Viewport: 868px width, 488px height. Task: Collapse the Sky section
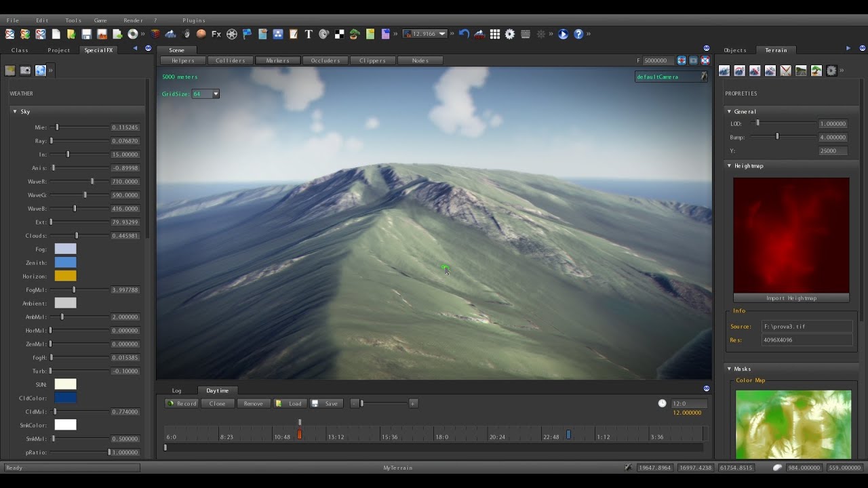tap(15, 111)
